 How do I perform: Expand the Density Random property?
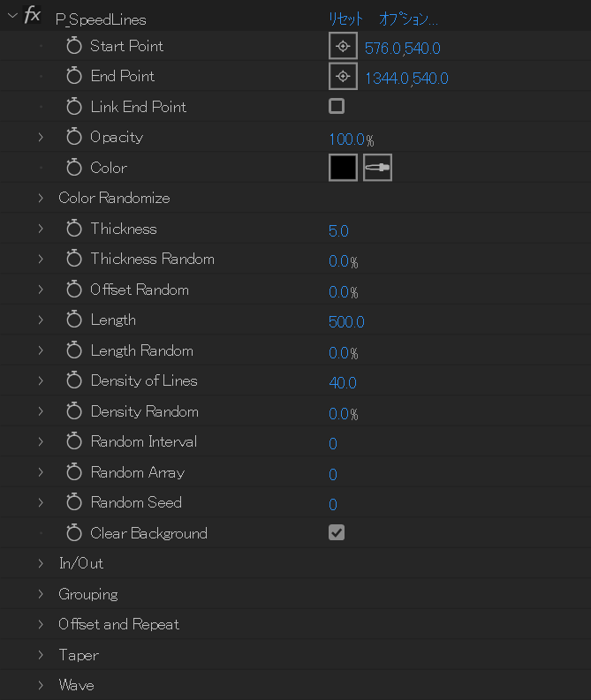point(41,411)
